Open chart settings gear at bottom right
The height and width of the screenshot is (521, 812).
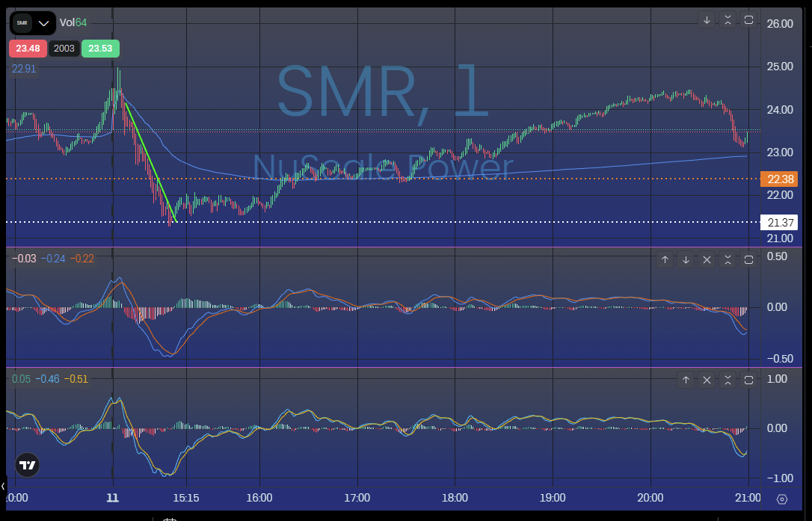pyautogui.click(x=782, y=499)
